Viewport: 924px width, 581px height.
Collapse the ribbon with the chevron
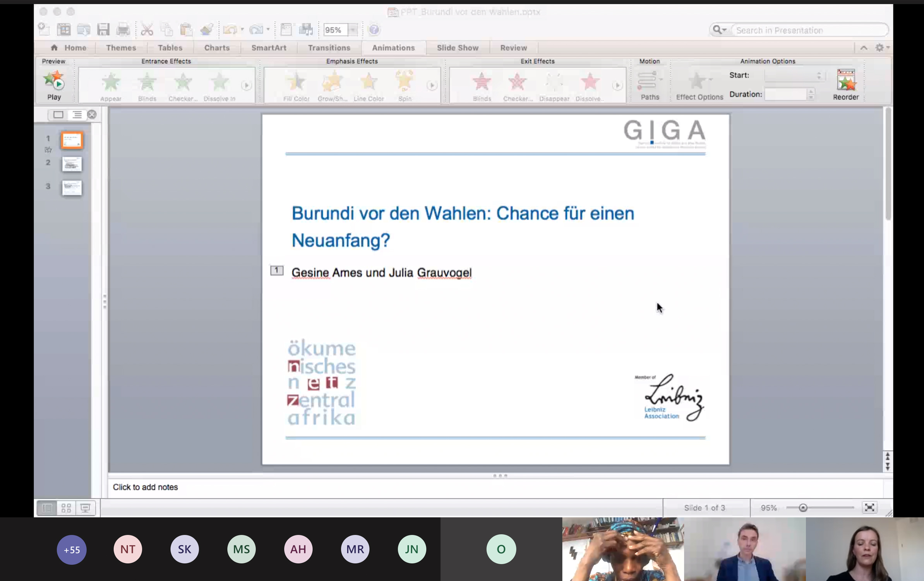pyautogui.click(x=863, y=47)
